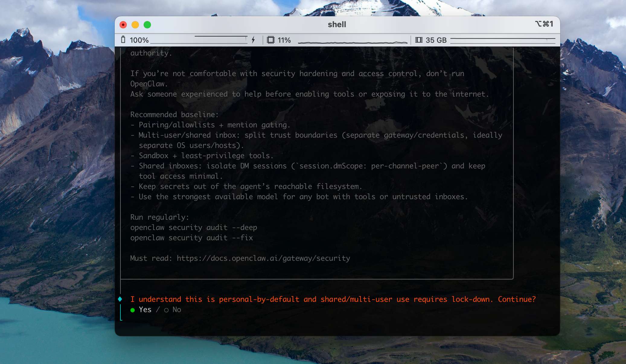Choose Yes to confirm the lock-down warning

(x=145, y=309)
